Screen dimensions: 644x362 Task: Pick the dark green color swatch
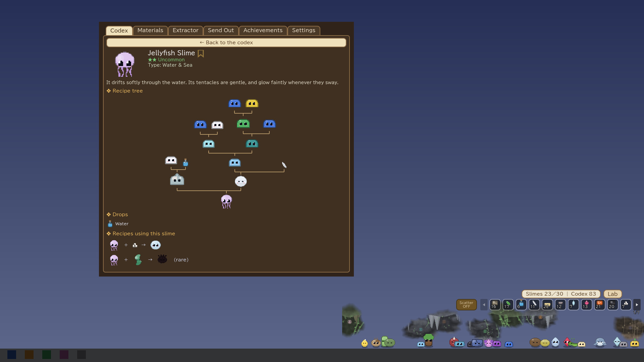[x=47, y=355]
